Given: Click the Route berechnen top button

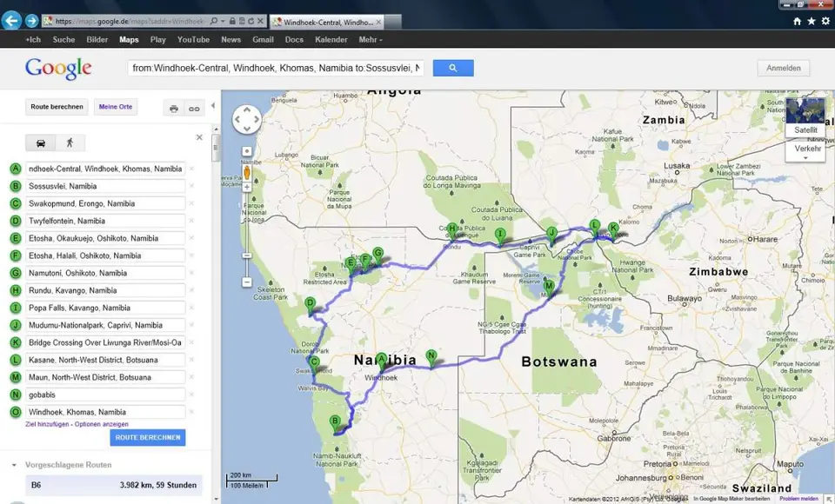Looking at the screenshot, I should pyautogui.click(x=57, y=106).
